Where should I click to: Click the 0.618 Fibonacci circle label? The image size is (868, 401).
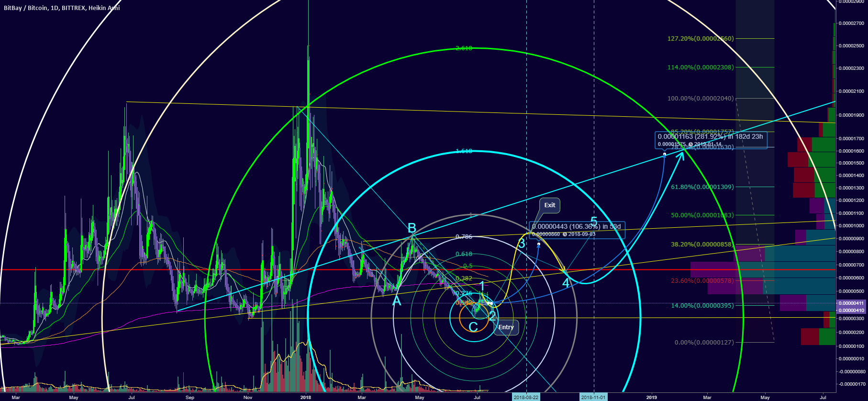(x=464, y=254)
